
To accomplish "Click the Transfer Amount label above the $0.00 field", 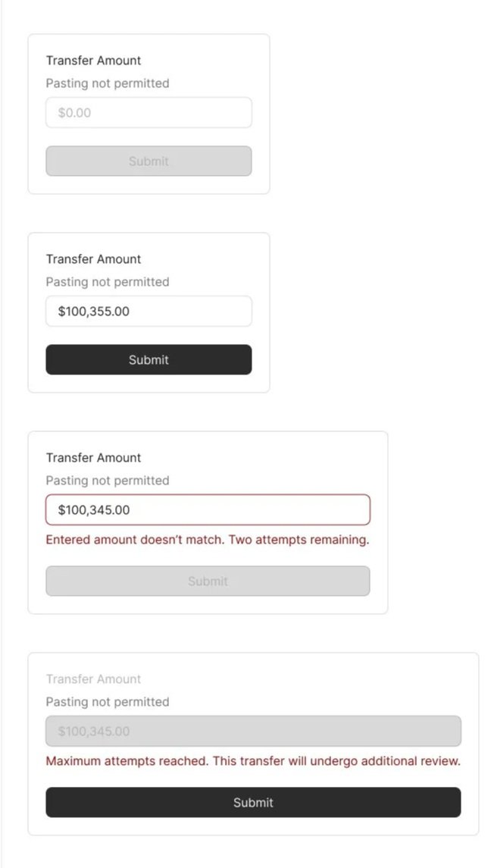I will coord(93,61).
